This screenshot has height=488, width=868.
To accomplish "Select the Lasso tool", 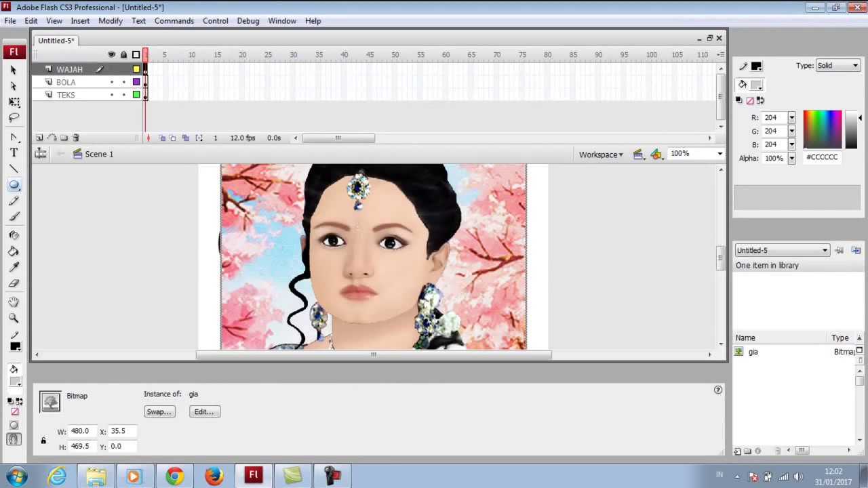I will tap(14, 118).
